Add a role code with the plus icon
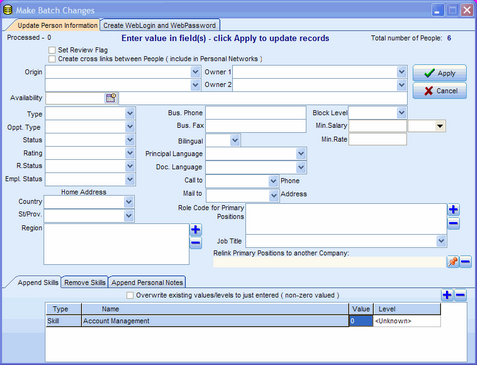The image size is (477, 365). pos(453,209)
